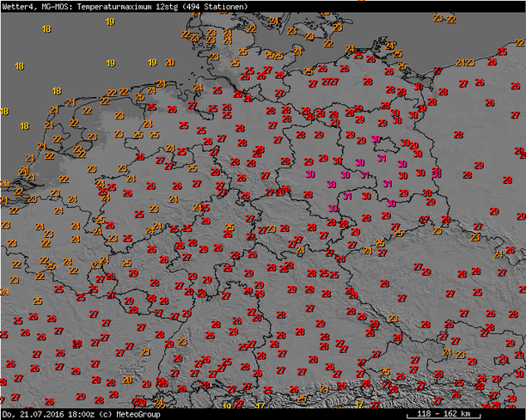Viewport: 526px width, 420px height.
Task: Click the "(494 Stationen)" station count
Action: click(215, 7)
